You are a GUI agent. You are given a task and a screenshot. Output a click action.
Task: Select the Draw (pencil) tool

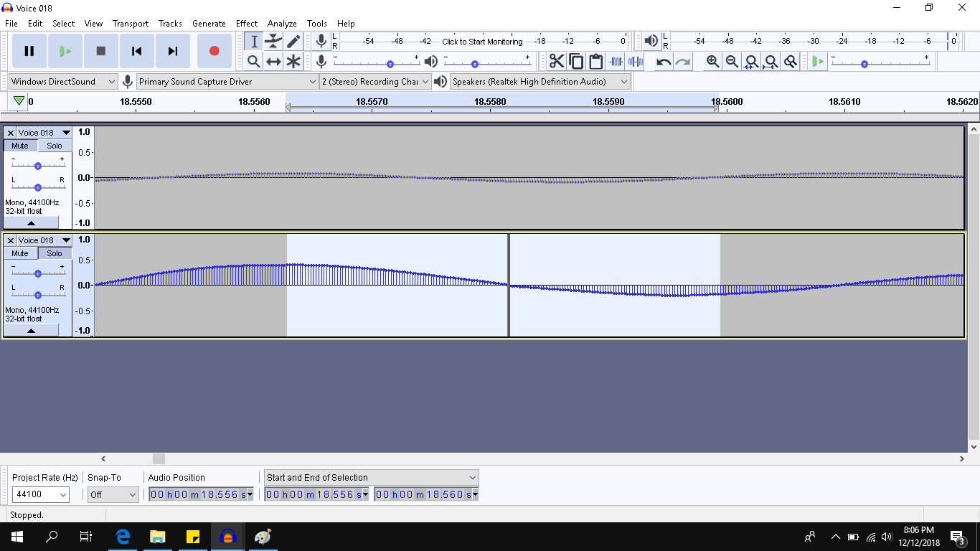pyautogui.click(x=293, y=42)
